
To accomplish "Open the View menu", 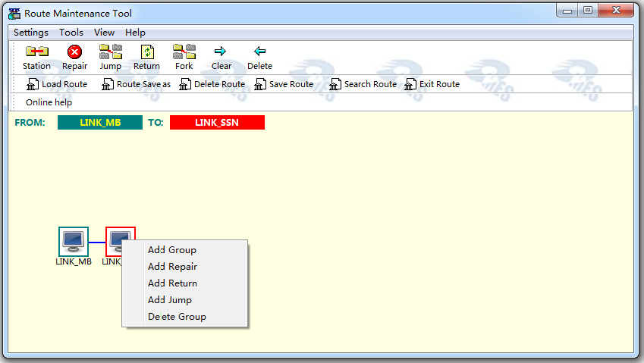I will [104, 33].
